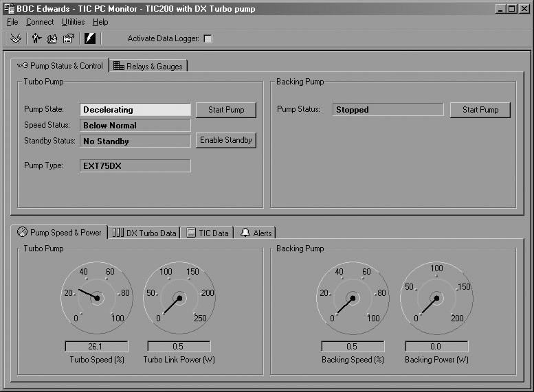Click the 26.1 turbo speed value box
This screenshot has width=534, height=392.
coord(96,347)
